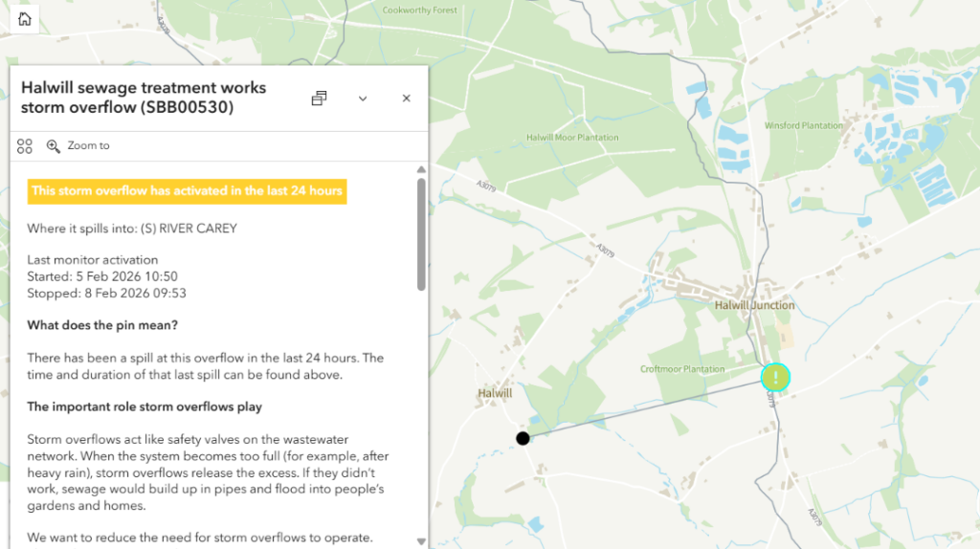Close the Halwill sewage works popup
This screenshot has width=980, height=549.
pyautogui.click(x=406, y=99)
